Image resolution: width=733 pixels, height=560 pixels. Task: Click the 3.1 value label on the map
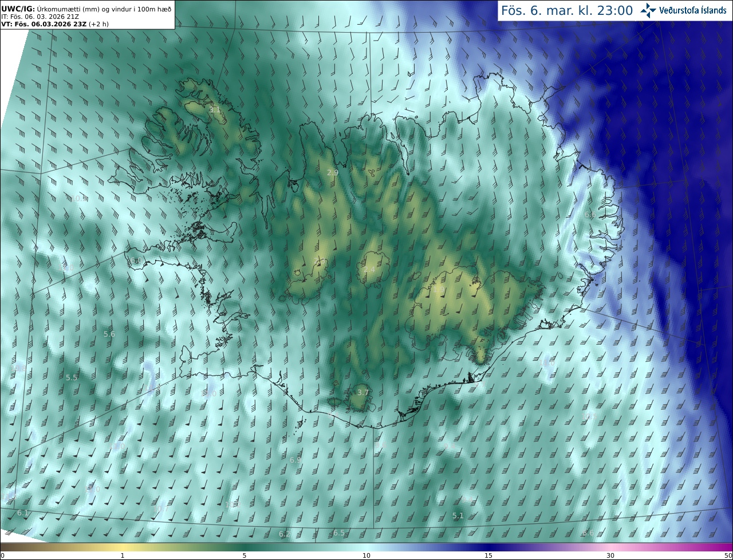click(215, 109)
